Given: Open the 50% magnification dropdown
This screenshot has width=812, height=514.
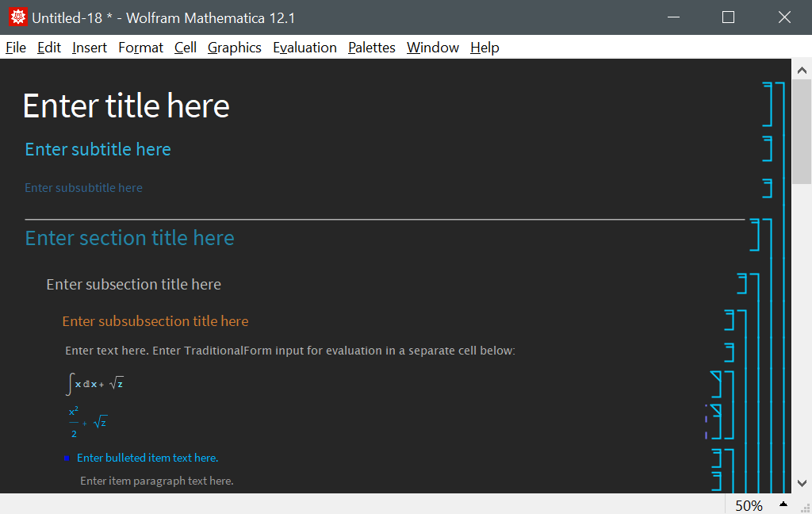Looking at the screenshot, I should (x=783, y=504).
